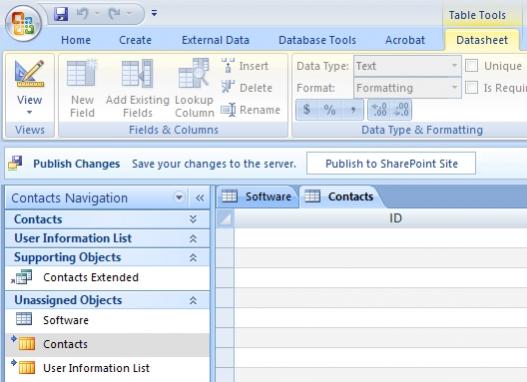This screenshot has height=382, width=527.
Task: Toggle the Unique checkbox
Action: (x=472, y=66)
